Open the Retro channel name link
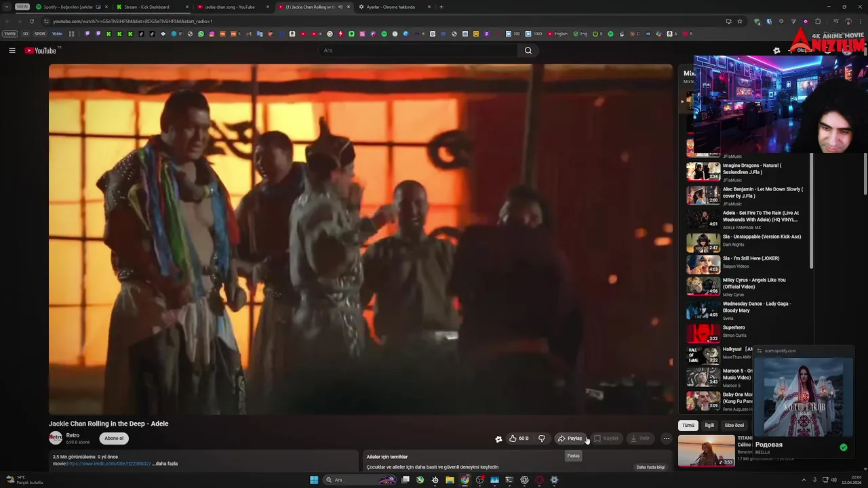 [x=73, y=435]
